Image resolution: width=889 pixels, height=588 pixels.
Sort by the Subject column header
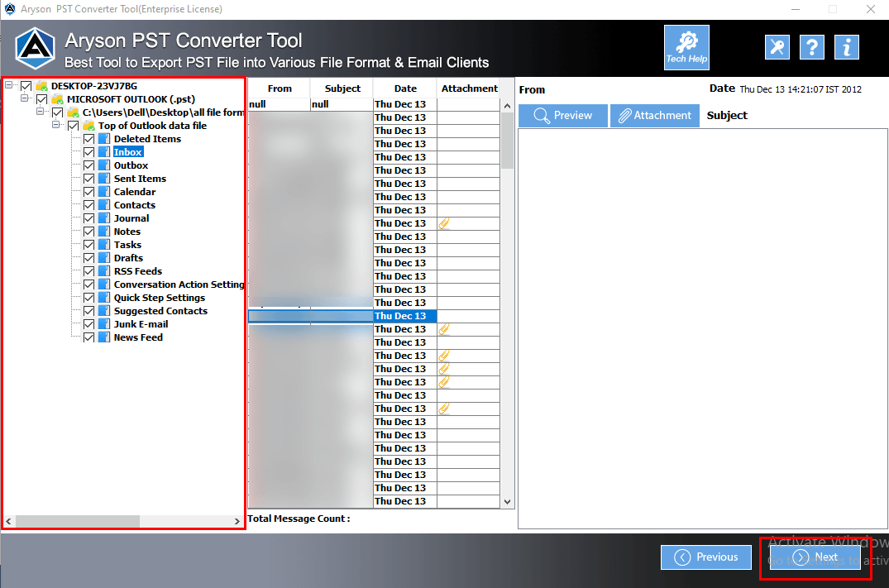[342, 88]
